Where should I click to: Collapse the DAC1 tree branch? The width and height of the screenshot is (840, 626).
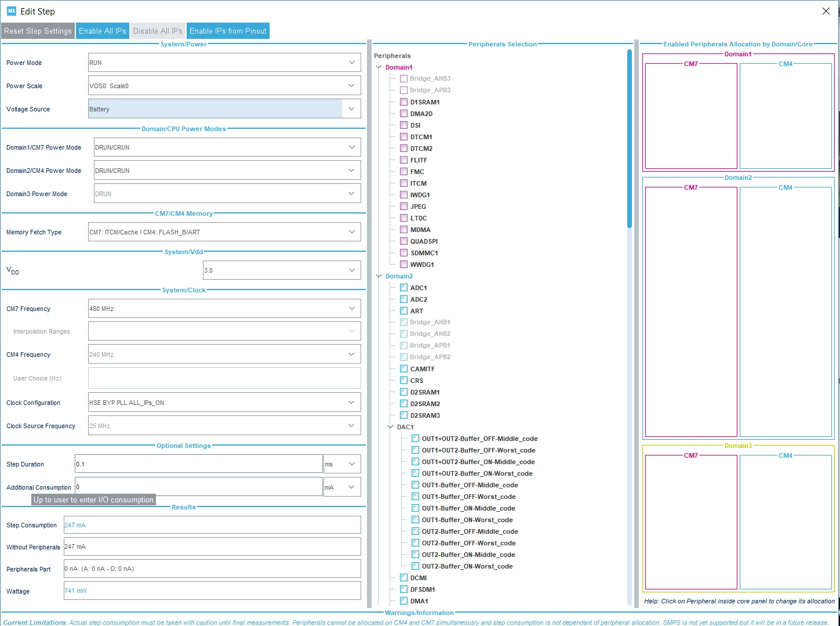391,427
